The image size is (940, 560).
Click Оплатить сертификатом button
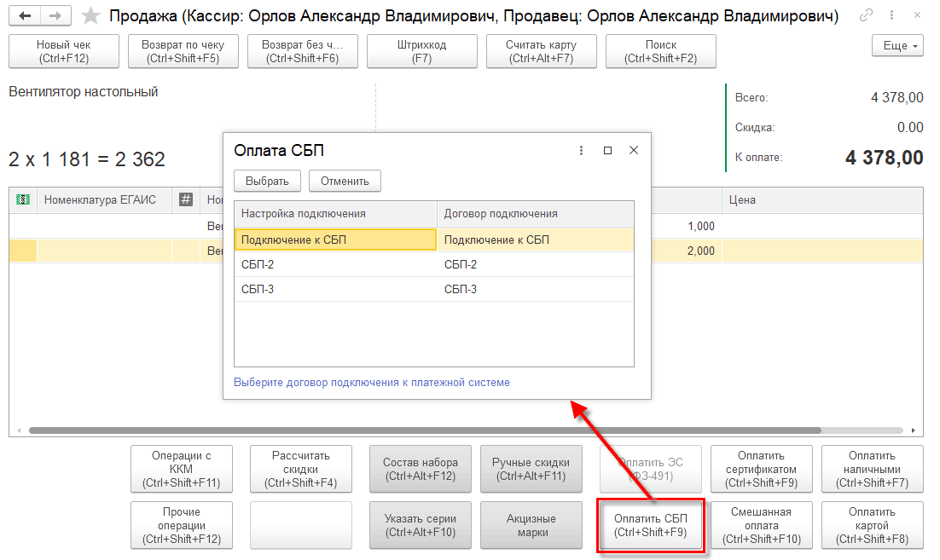coord(761,469)
